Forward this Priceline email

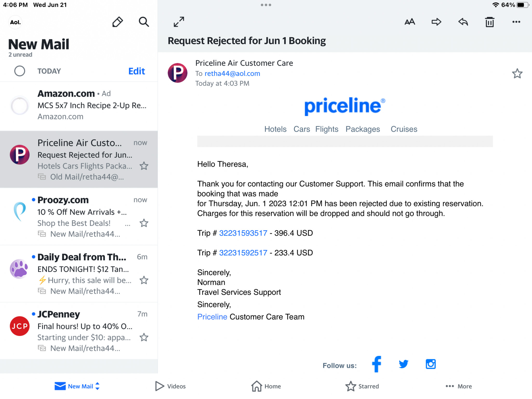[436, 22]
